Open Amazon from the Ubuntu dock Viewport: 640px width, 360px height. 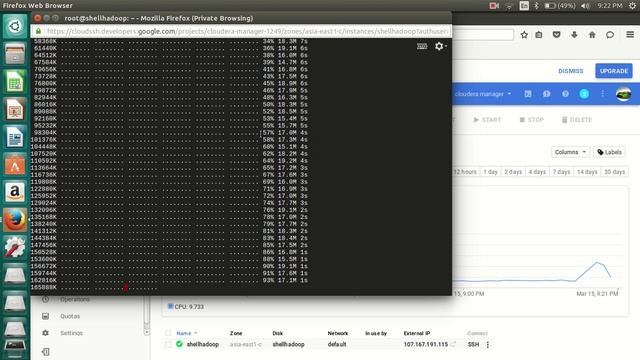(15, 192)
